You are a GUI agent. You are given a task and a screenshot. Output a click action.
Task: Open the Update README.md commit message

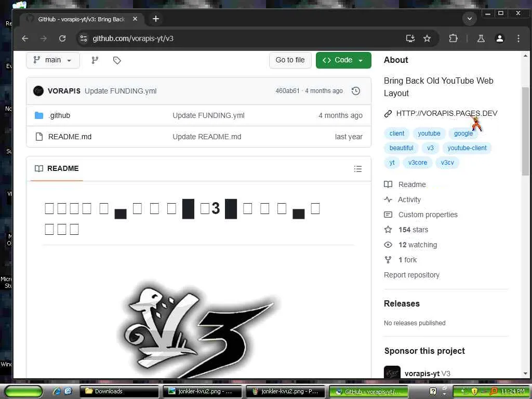tap(207, 137)
